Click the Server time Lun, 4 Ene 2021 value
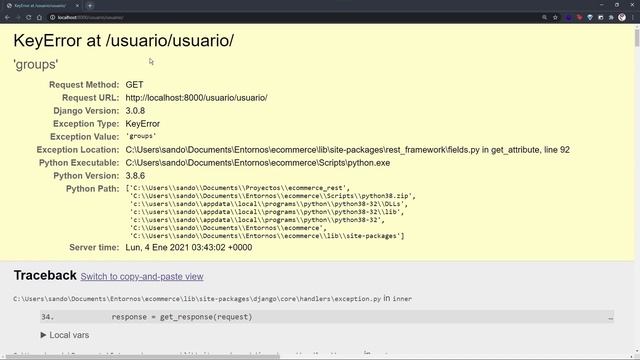Screen dimensions: 640x360 [189, 248]
